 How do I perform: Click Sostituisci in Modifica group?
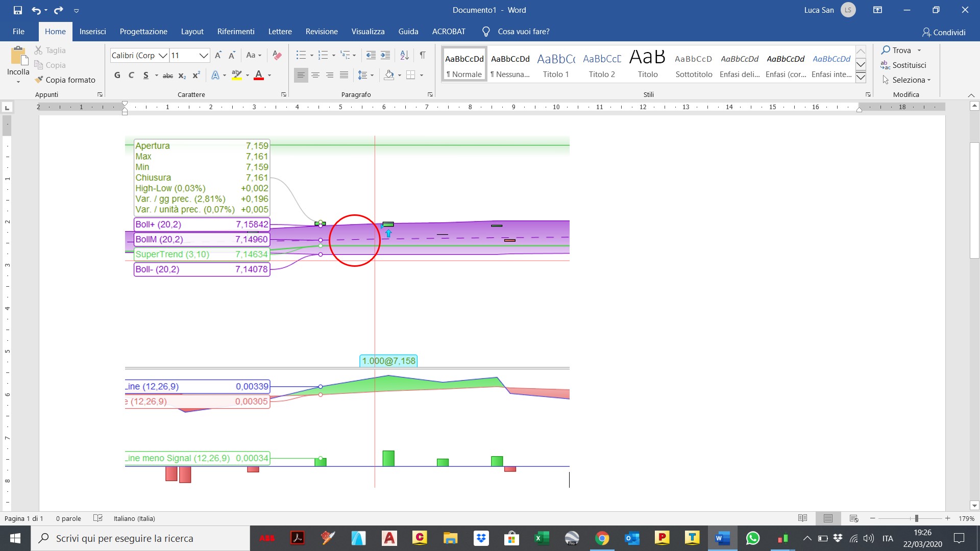[909, 65]
